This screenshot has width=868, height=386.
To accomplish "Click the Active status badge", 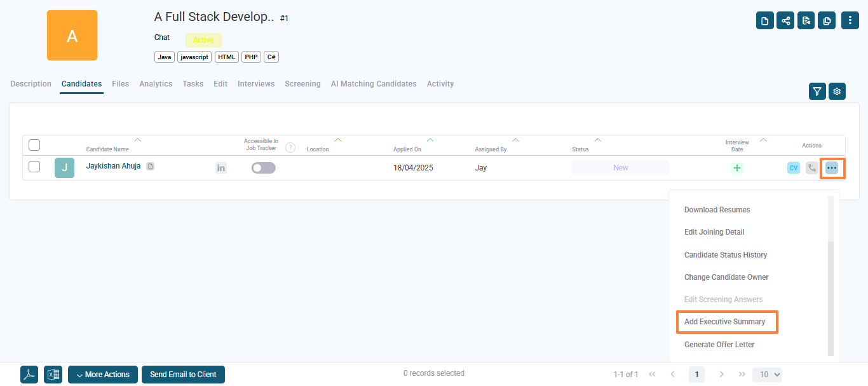I will pyautogui.click(x=203, y=40).
